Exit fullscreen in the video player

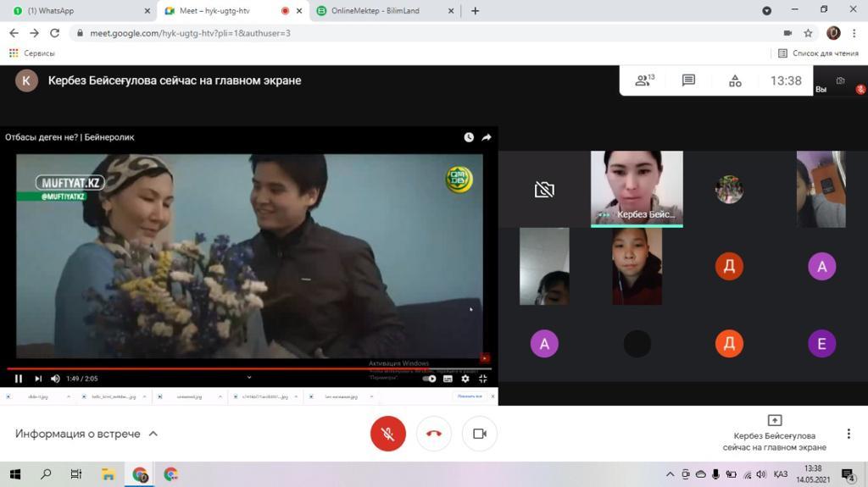click(483, 379)
